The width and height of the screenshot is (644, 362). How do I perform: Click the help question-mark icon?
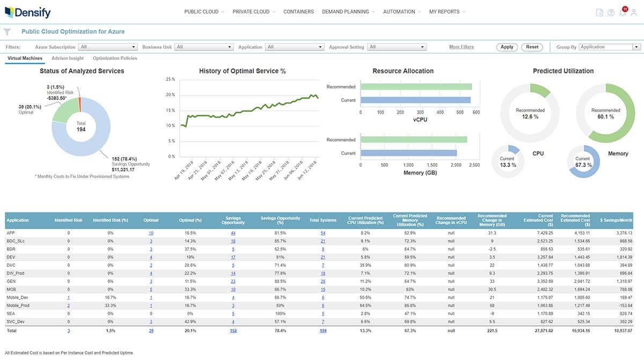click(x=611, y=11)
